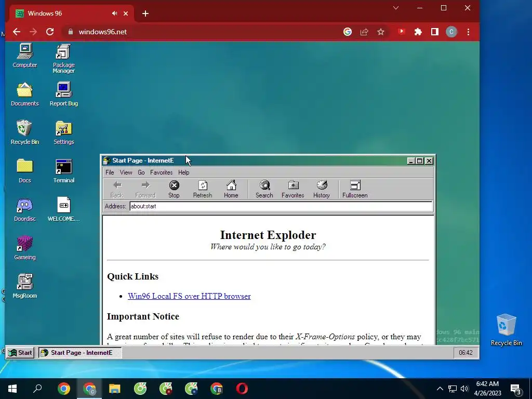Open the Chrome three-dot menu
The image size is (532, 399).
tap(468, 32)
